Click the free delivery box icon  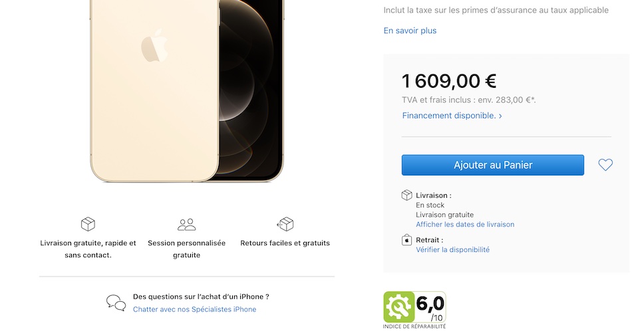pyautogui.click(x=88, y=224)
